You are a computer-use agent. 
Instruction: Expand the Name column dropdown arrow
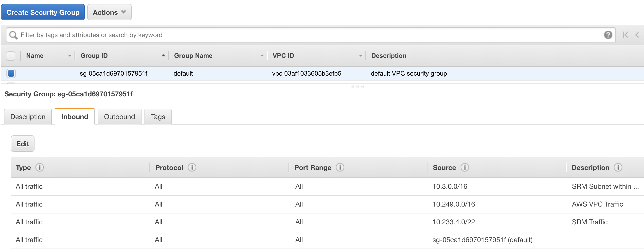coord(70,56)
